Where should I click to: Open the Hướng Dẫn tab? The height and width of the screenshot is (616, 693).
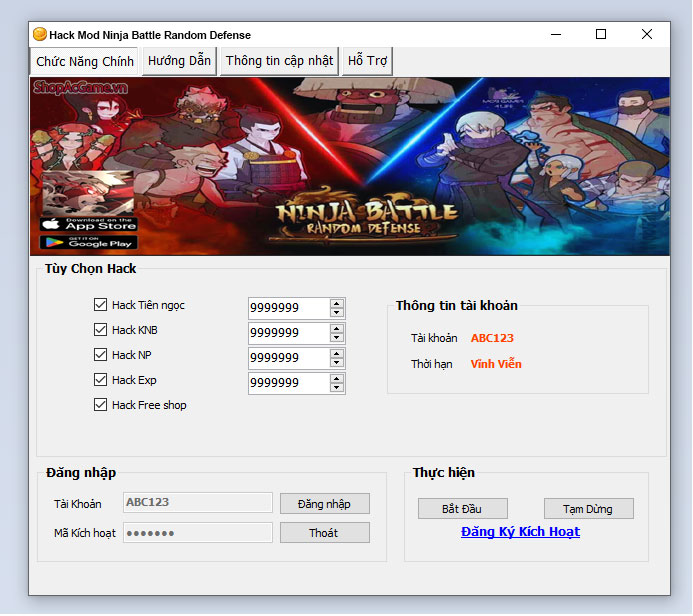[x=179, y=61]
